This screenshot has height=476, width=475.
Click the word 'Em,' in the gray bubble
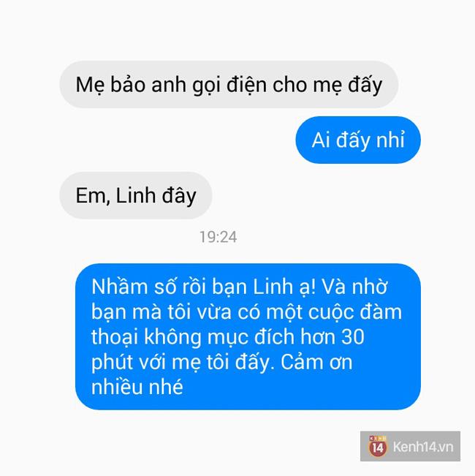[93, 196]
